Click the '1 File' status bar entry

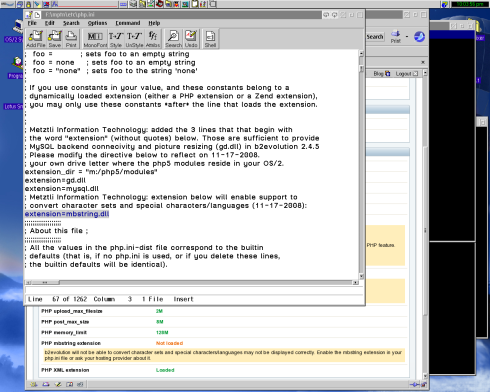(x=153, y=299)
